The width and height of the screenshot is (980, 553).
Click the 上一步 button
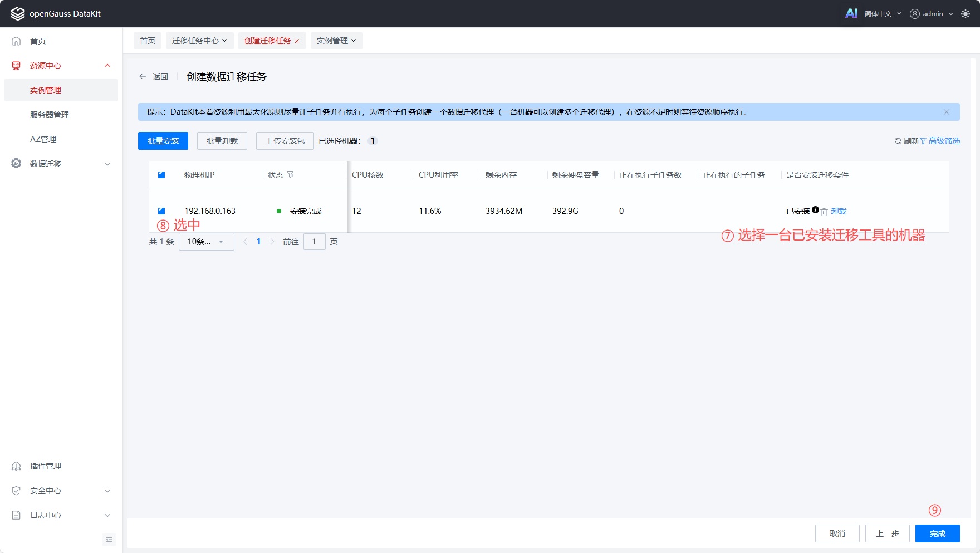(888, 534)
